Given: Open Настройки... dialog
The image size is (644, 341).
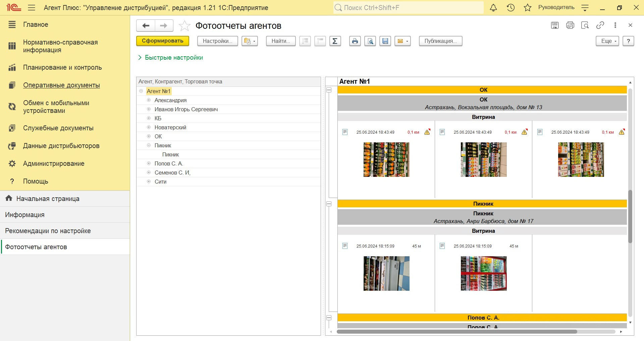Looking at the screenshot, I should coord(217,41).
